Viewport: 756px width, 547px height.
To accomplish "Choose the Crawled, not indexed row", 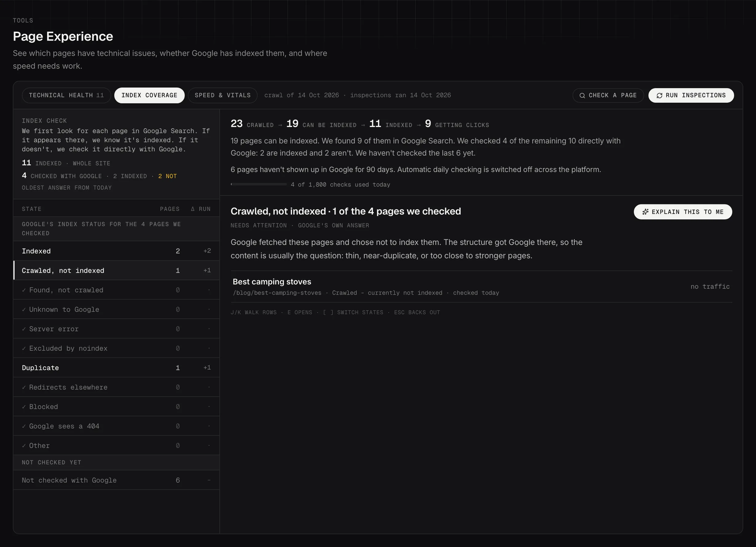I will [116, 270].
